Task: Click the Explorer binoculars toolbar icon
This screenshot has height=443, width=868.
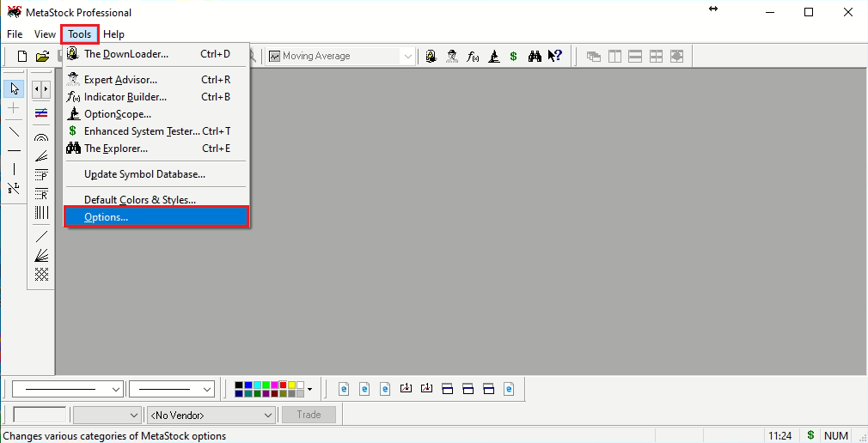Action: (535, 56)
